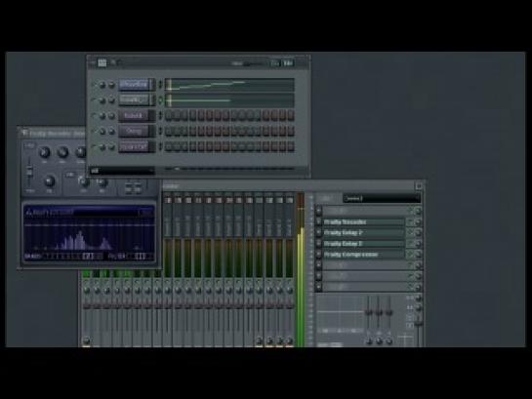Click the Kick channel button

135,115
